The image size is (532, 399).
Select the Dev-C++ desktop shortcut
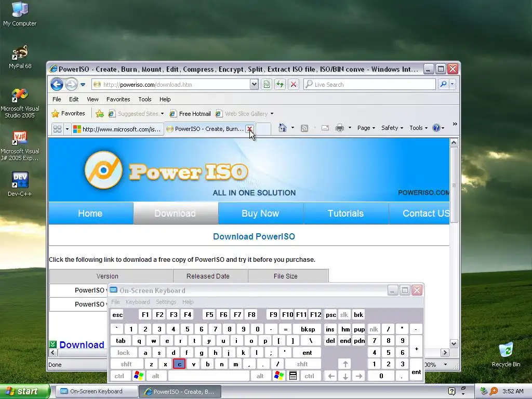pyautogui.click(x=20, y=184)
